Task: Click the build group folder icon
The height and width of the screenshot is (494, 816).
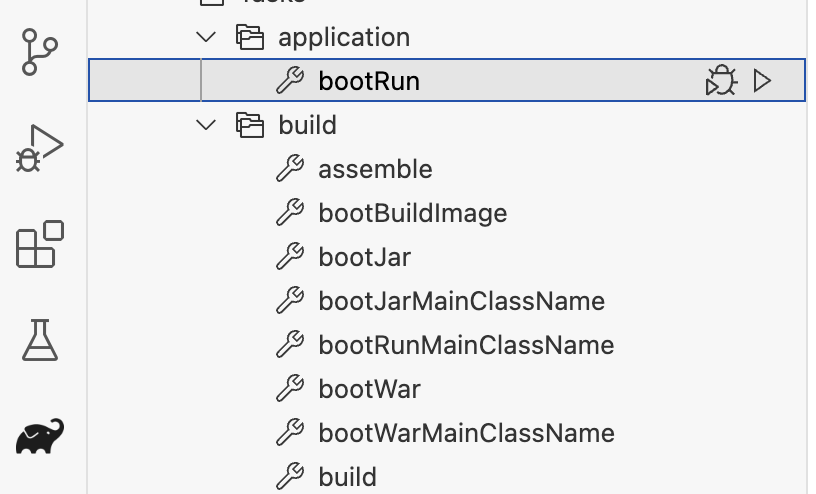Action: [x=250, y=125]
